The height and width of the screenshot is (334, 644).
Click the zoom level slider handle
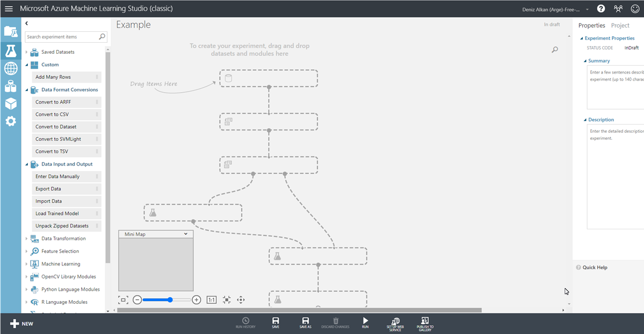pyautogui.click(x=170, y=300)
